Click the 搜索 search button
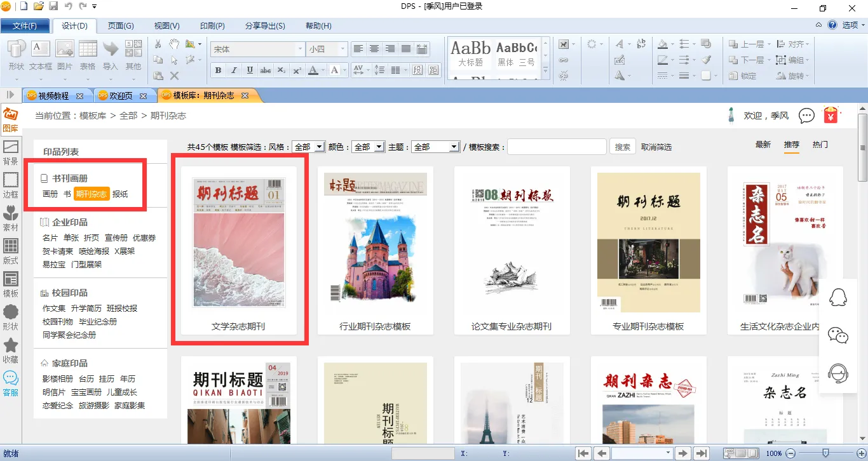 [x=623, y=147]
